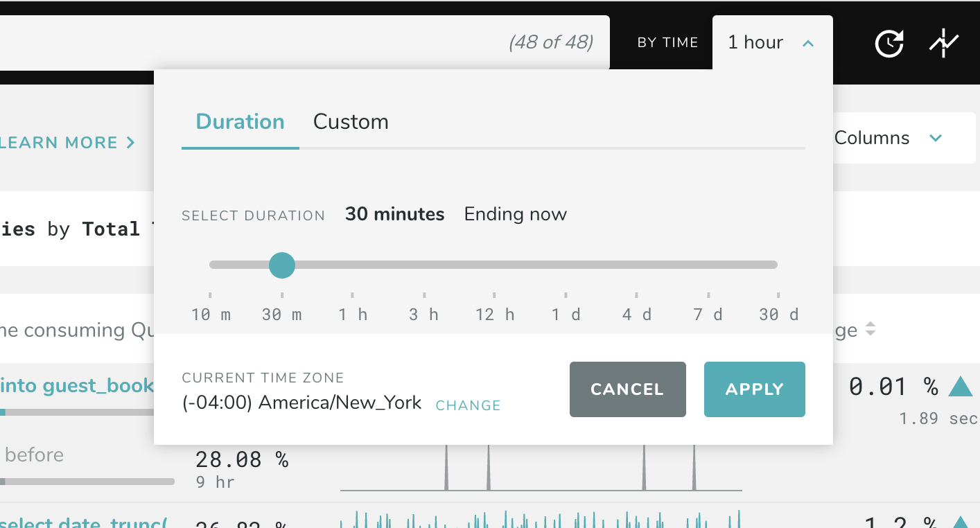Click the chart pulse icon in top bar
Image resolution: width=980 pixels, height=528 pixels.
[x=943, y=44]
